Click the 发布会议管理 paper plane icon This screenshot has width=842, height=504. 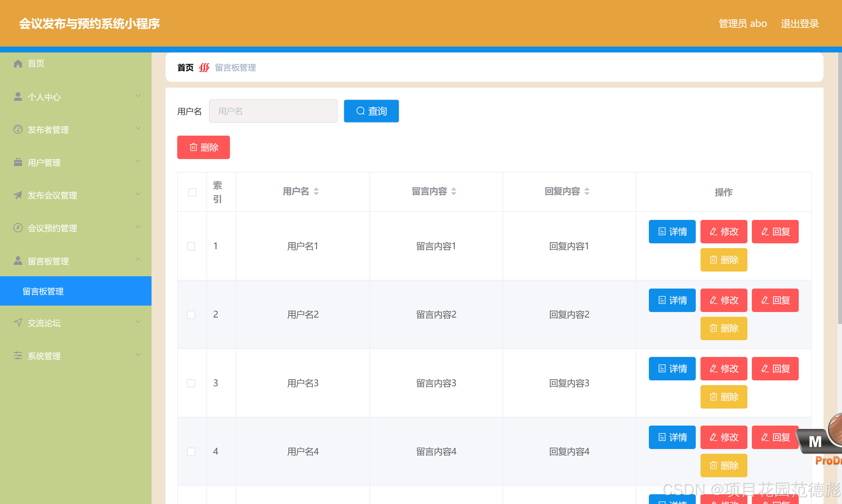pyautogui.click(x=18, y=195)
